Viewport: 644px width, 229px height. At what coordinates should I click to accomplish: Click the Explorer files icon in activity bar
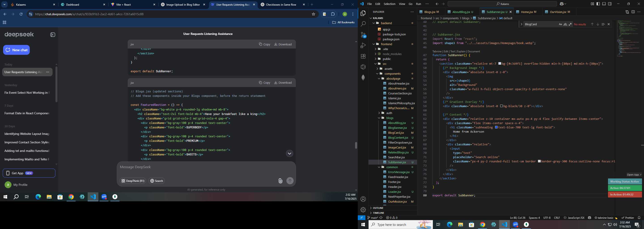[x=363, y=13]
